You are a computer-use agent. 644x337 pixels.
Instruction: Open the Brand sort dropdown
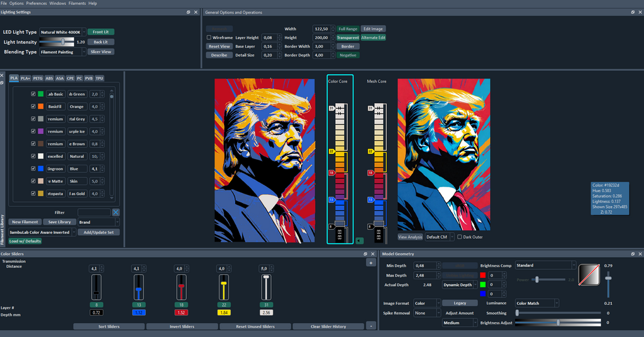pos(99,222)
